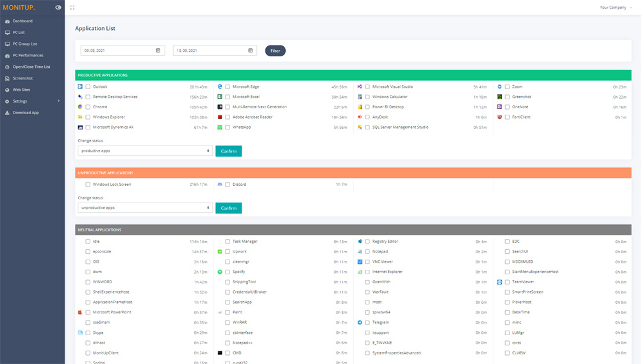Click the start date field 09.08.2021
The image size is (641, 364).
pyautogui.click(x=122, y=50)
